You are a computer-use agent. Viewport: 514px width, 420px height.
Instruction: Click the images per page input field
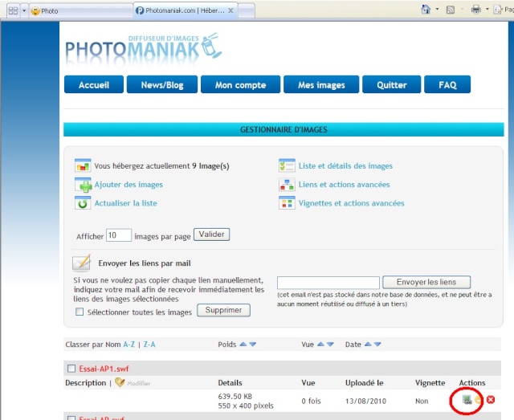(x=119, y=235)
